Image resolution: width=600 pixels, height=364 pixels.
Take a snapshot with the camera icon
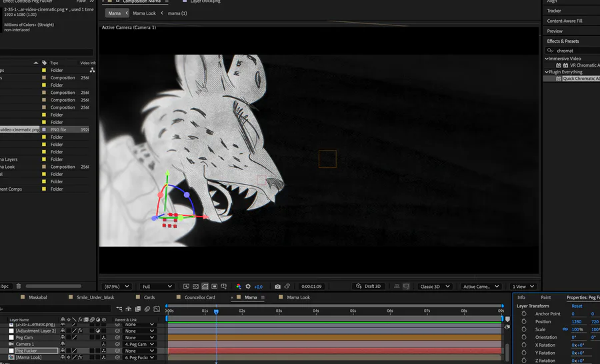pos(277,286)
